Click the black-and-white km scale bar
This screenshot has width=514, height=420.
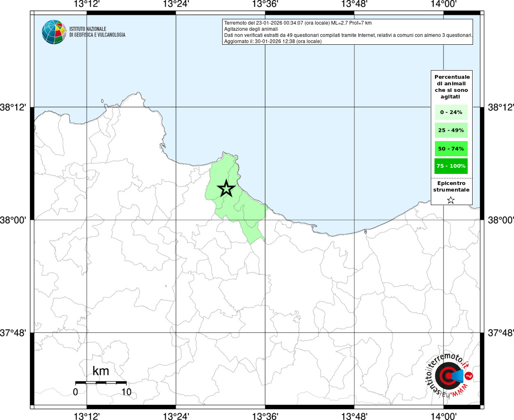pyautogui.click(x=101, y=382)
